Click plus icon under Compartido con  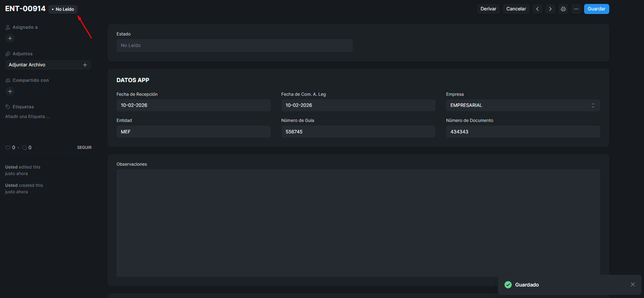10,91
